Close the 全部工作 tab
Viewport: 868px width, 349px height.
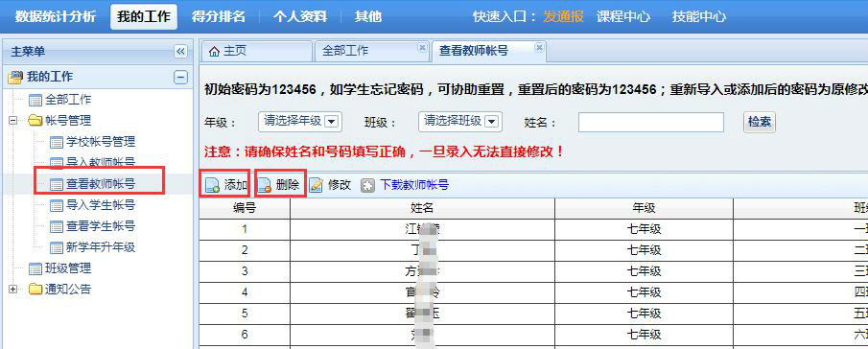point(422,47)
